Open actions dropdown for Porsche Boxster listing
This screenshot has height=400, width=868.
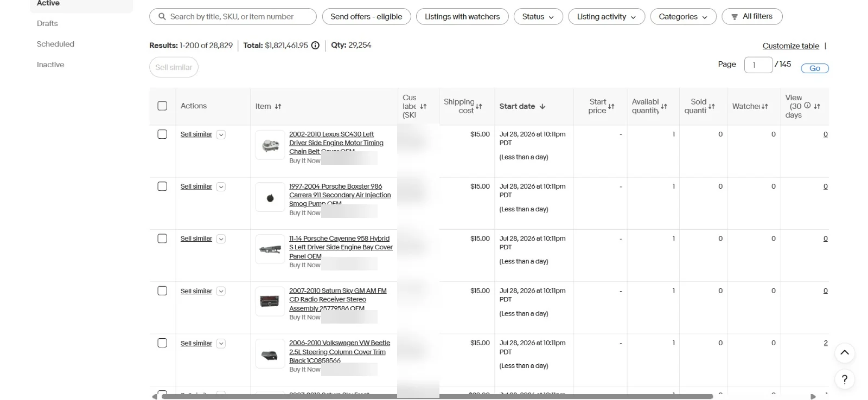tap(221, 187)
